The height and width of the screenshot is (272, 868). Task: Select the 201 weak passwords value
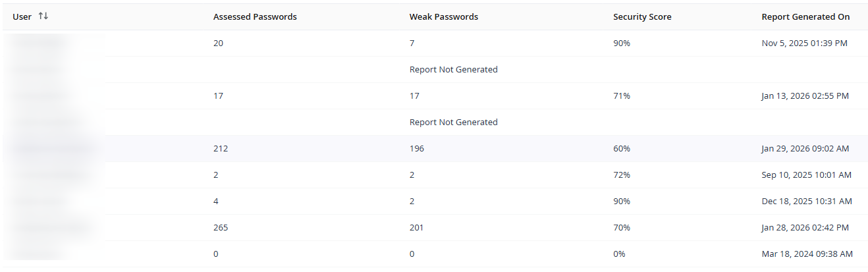(x=416, y=227)
